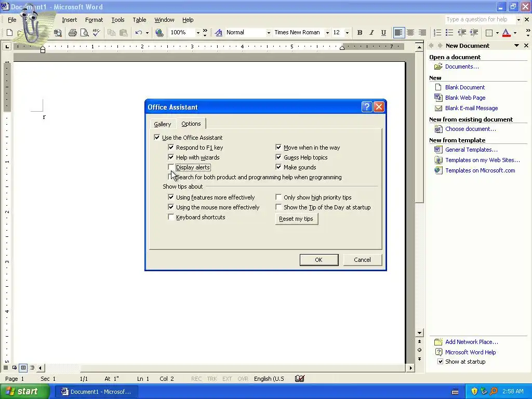Viewport: 532px width, 399px height.
Task: Open Microsoft Word Help link
Action: (470, 352)
